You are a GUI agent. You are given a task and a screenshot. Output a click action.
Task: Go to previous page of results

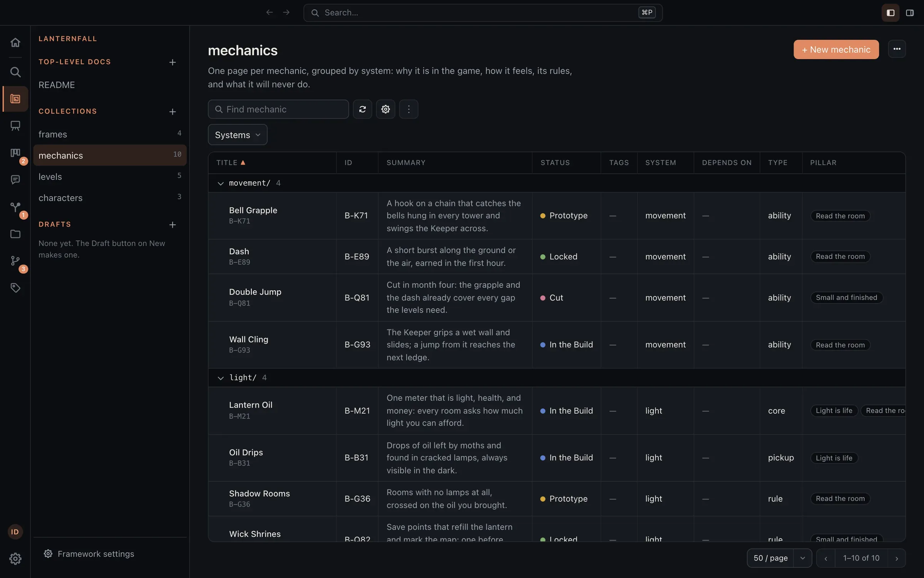(x=826, y=558)
